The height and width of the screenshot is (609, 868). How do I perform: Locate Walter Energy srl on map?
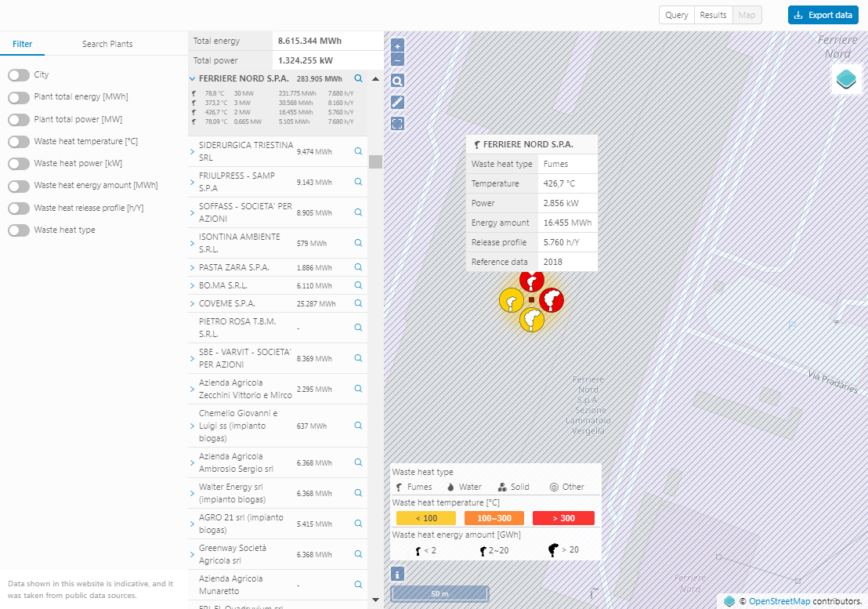358,493
